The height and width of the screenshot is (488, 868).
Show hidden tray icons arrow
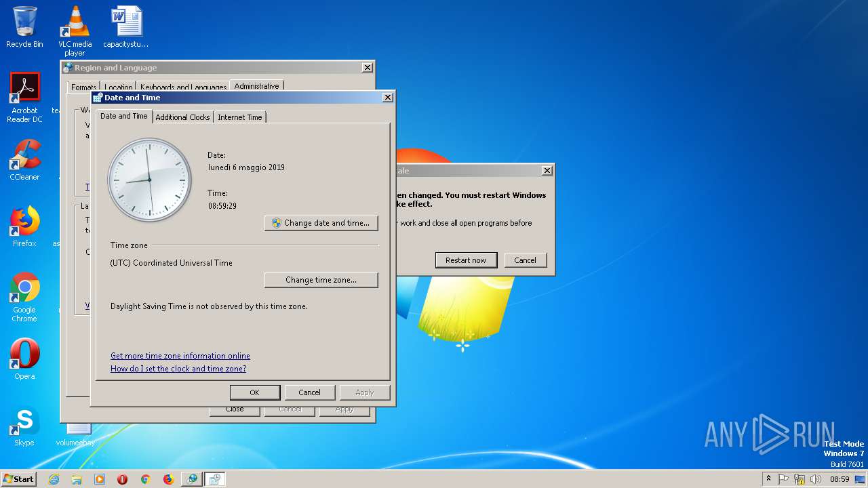coord(768,479)
